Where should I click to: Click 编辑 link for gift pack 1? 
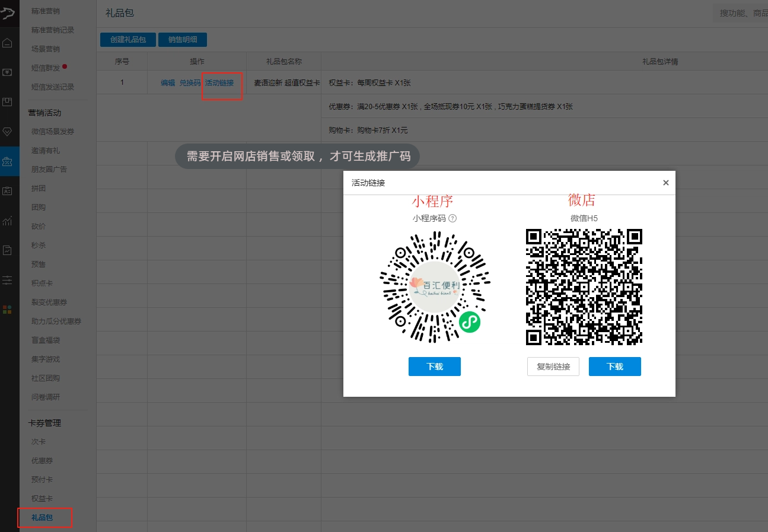click(x=168, y=83)
